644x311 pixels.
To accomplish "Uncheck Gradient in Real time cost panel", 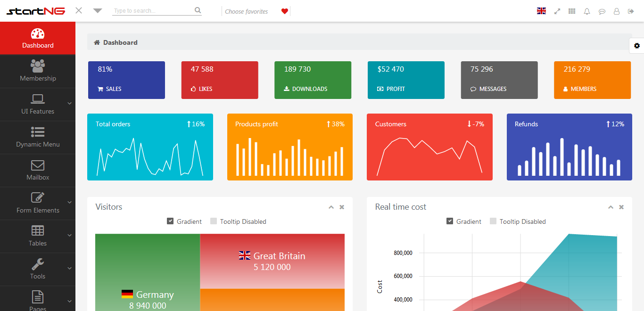I will pyautogui.click(x=450, y=221).
